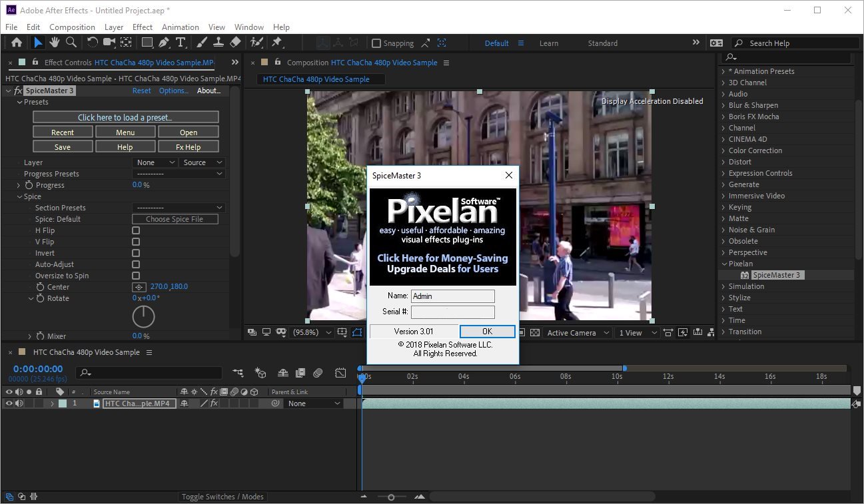
Task: Select the Hand tool
Action: coord(54,43)
